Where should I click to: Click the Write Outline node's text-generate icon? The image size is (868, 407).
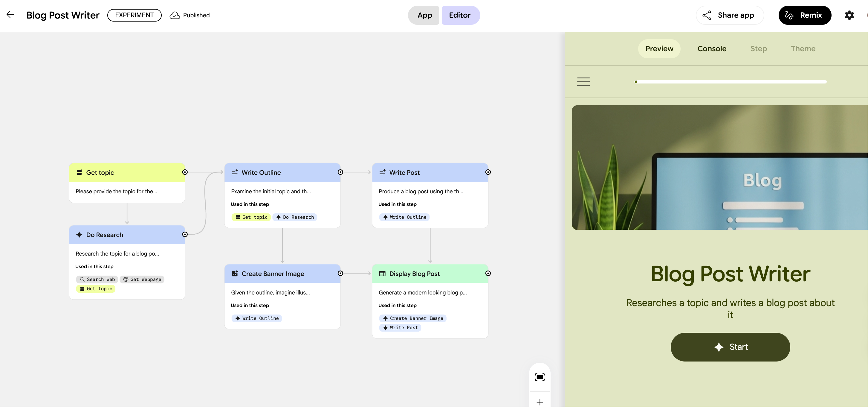(235, 172)
